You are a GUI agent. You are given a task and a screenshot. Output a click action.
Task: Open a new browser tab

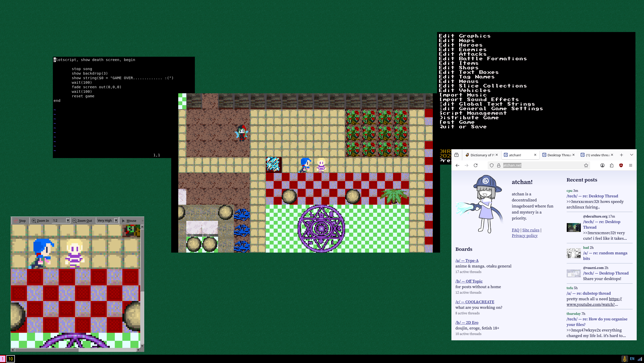pyautogui.click(x=621, y=155)
